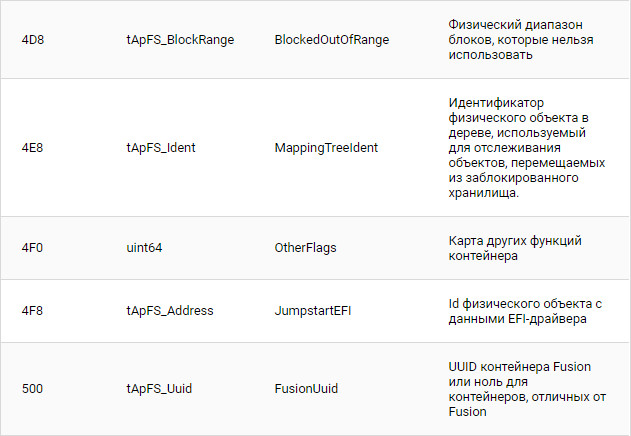Select the uint64 type text
The image size is (631, 436).
pyautogui.click(x=147, y=248)
